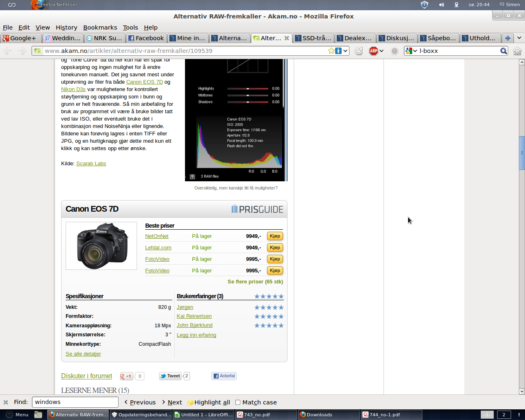Switch to the Dealex... tab

click(x=355, y=38)
